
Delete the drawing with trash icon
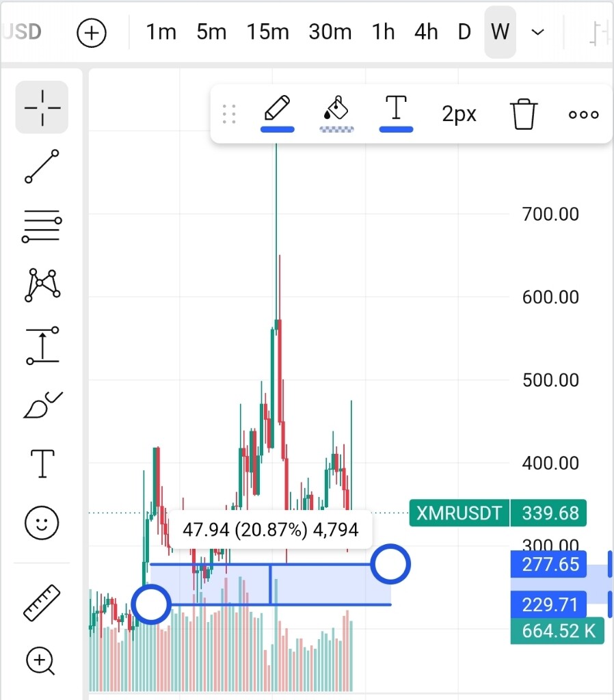[523, 114]
